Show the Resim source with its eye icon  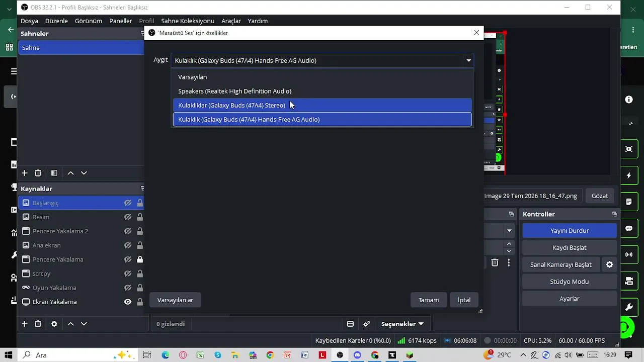click(x=128, y=217)
